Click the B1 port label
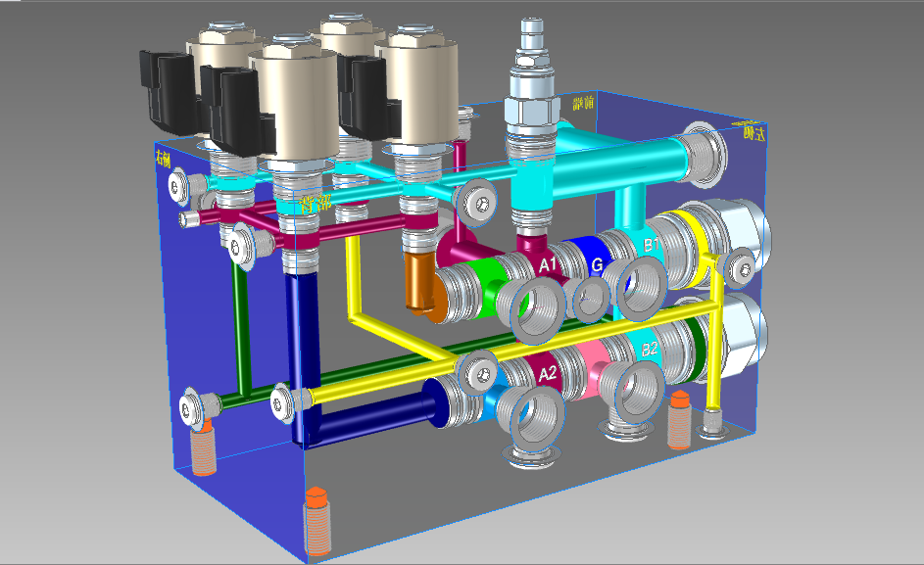 [x=651, y=245]
